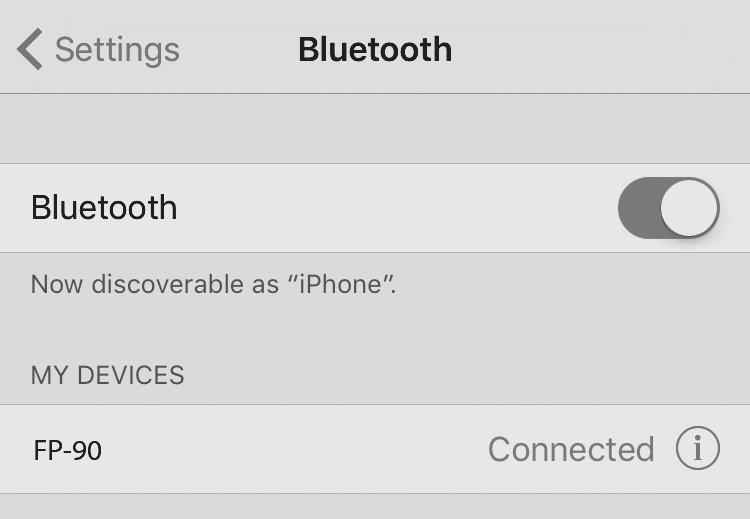Viewport: 750px width, 519px height.
Task: Click the Settings back label
Action: click(117, 50)
